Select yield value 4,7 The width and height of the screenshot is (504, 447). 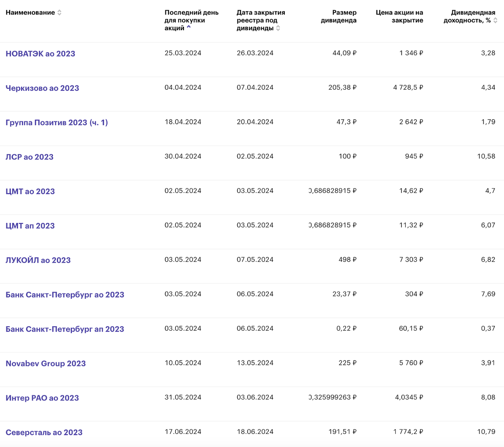coord(491,191)
